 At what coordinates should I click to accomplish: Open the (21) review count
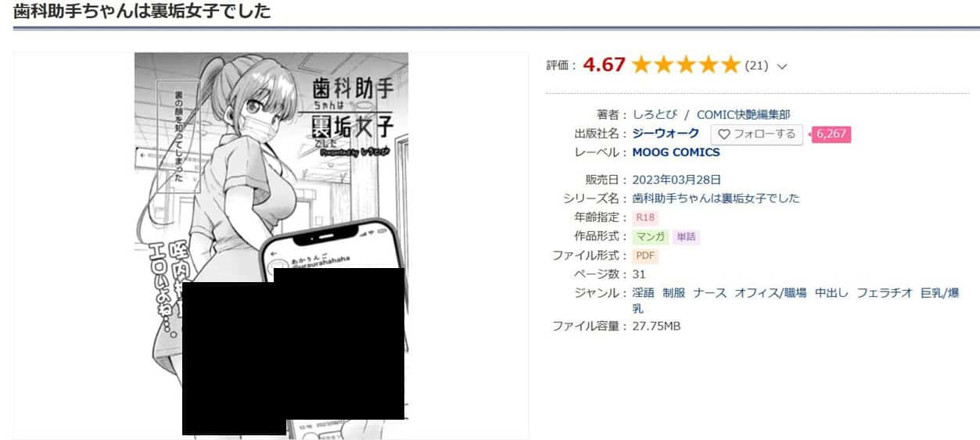tap(756, 66)
